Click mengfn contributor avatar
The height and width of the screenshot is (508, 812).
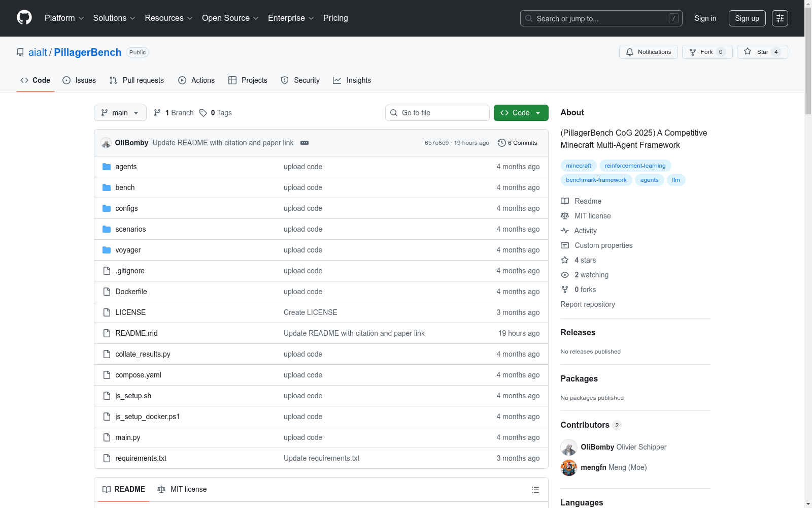(569, 467)
